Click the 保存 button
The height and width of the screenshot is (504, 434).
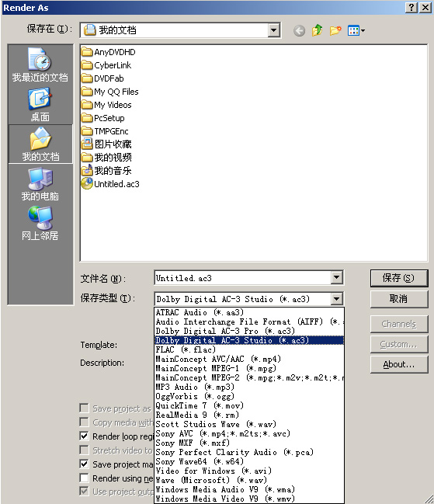click(398, 278)
